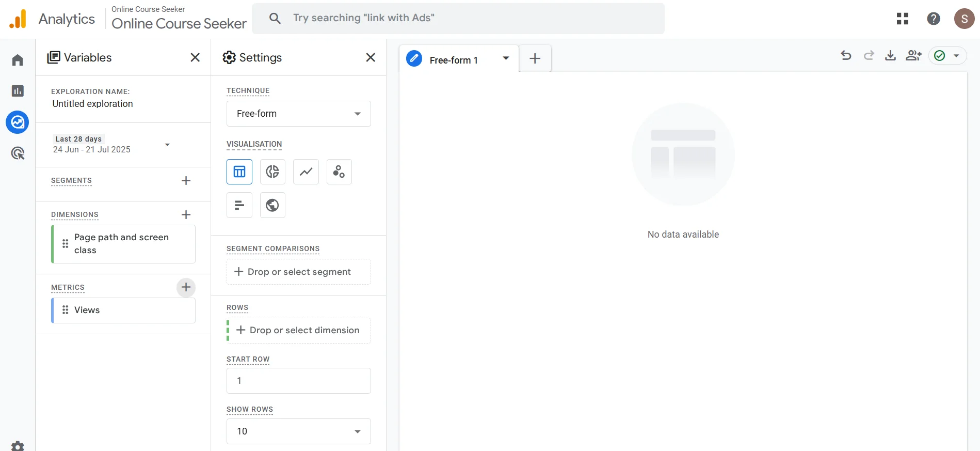This screenshot has width=980, height=451.
Task: Click the undo arrow icon
Action: pos(846,55)
